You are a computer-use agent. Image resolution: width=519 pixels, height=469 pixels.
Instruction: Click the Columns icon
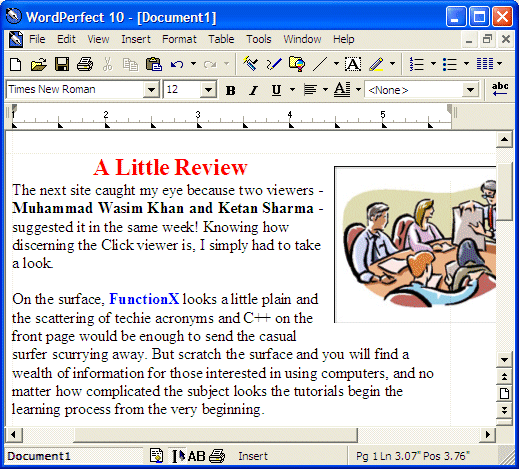click(485, 63)
